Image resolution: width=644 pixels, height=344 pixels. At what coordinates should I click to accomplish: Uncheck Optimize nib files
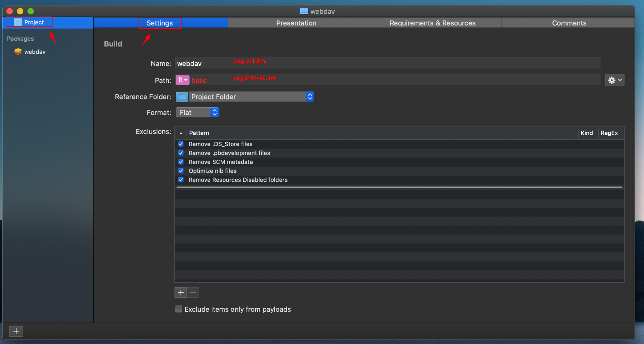181,171
